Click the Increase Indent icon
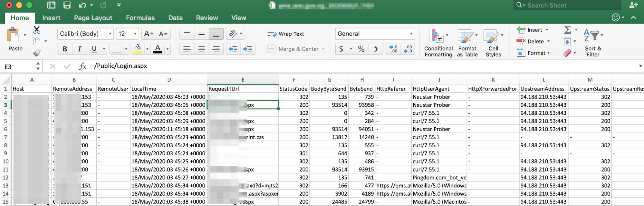 click(247, 49)
